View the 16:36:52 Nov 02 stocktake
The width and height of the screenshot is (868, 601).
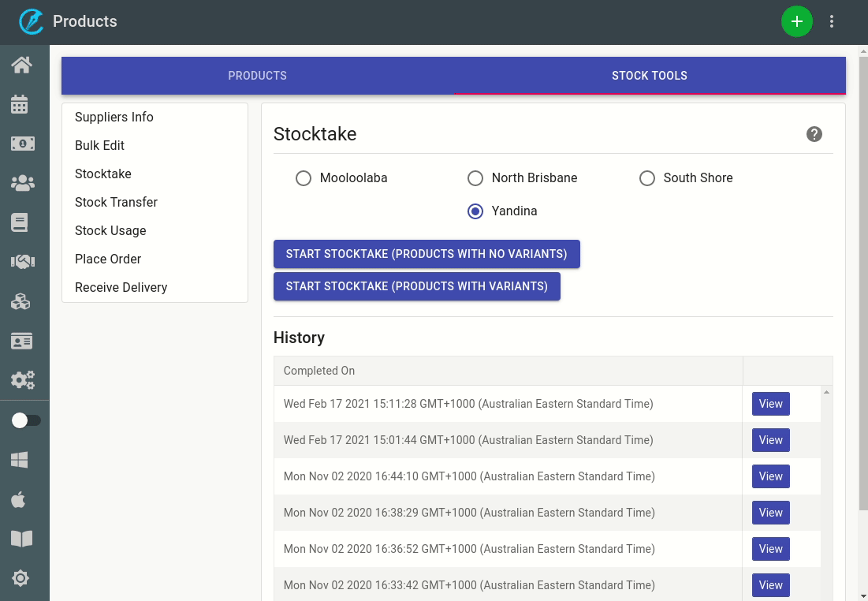point(770,549)
